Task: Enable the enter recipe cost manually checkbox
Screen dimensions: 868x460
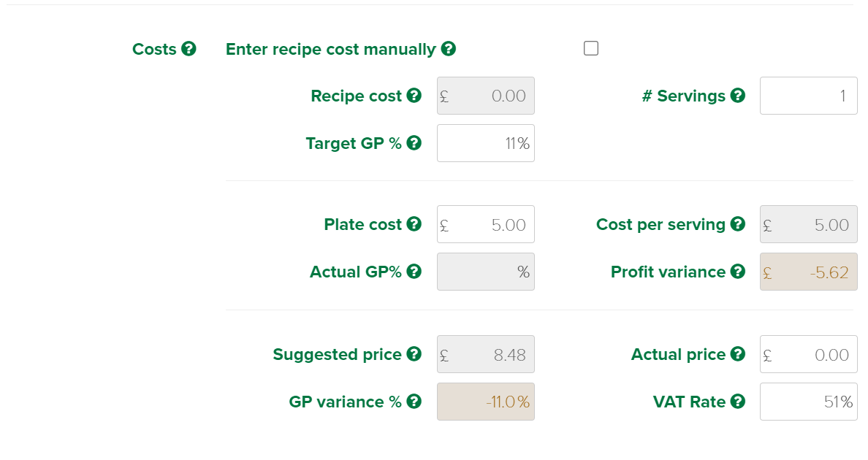Action: [x=591, y=49]
